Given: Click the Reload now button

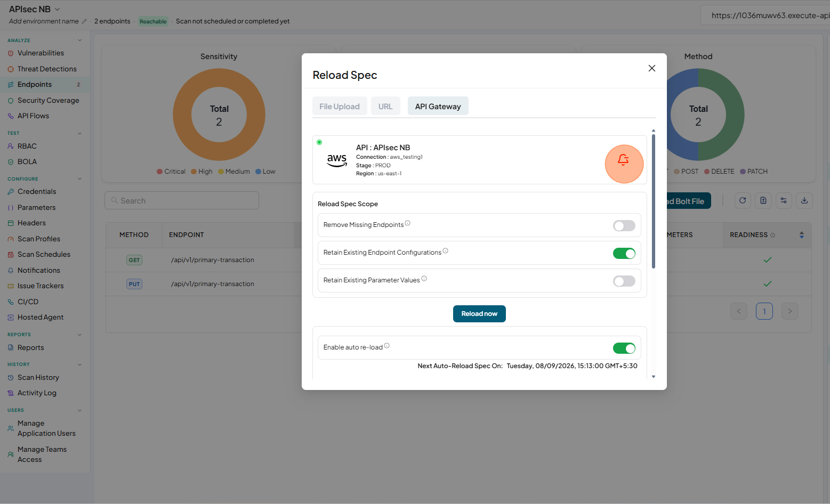Looking at the screenshot, I should pyautogui.click(x=479, y=314).
